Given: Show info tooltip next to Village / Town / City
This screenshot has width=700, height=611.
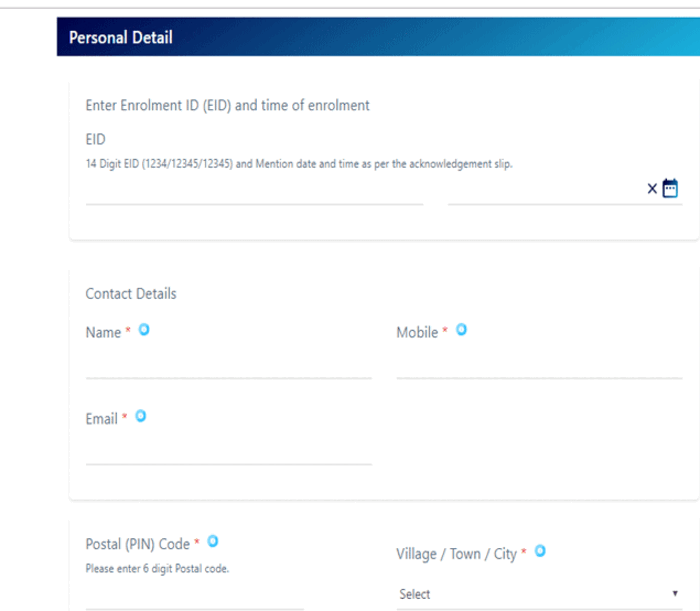Looking at the screenshot, I should (540, 551).
